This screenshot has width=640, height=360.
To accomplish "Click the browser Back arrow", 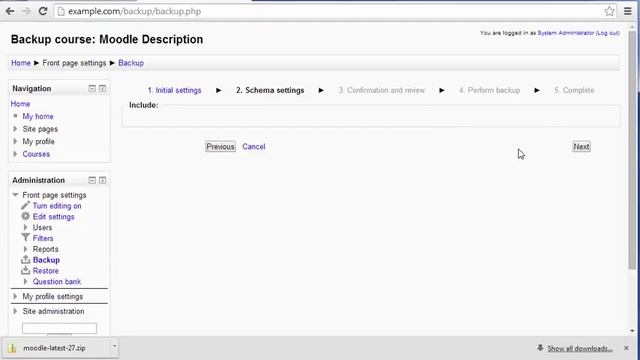I will pyautogui.click(x=10, y=11).
